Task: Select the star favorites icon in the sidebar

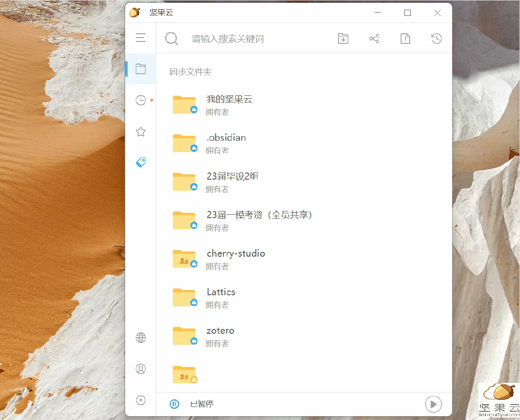Action: click(x=140, y=131)
